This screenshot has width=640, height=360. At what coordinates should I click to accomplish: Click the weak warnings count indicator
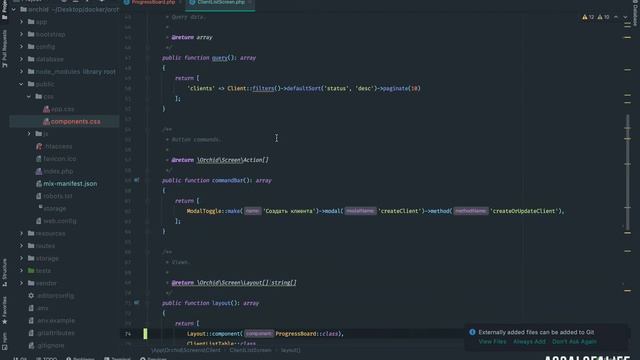point(603,17)
